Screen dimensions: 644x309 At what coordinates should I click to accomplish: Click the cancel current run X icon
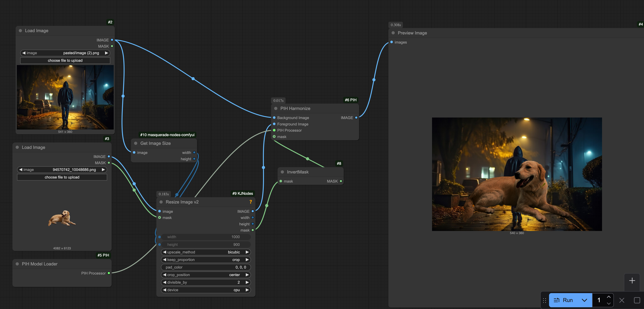[622, 300]
